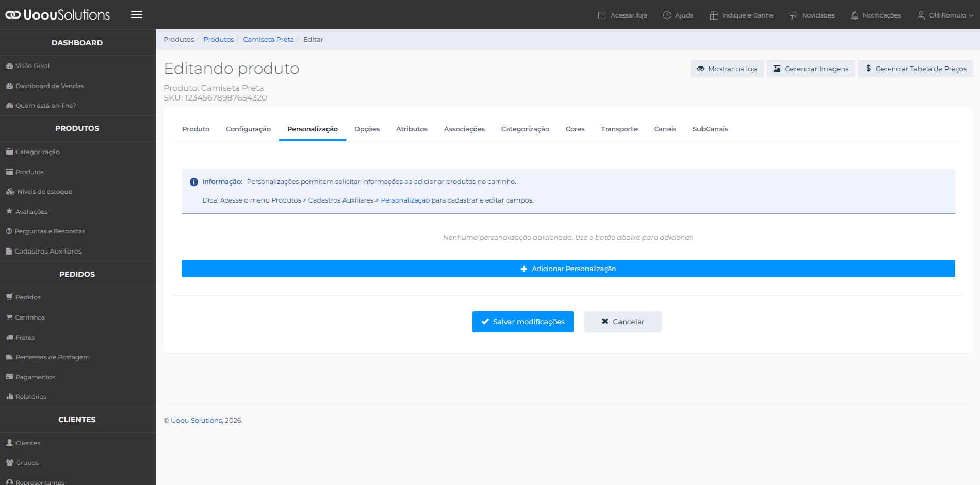Open the Transporte tab
The width and height of the screenshot is (980, 485).
coord(619,129)
